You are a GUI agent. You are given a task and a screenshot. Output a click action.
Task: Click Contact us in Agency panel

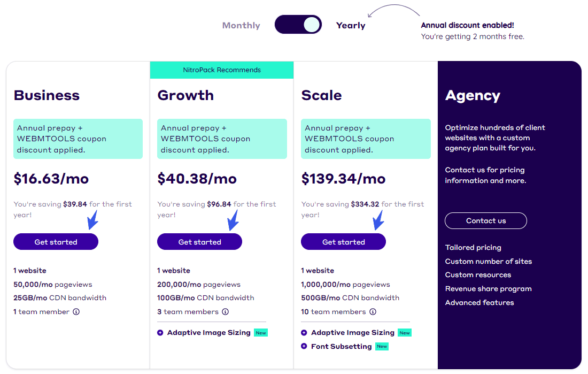click(485, 220)
